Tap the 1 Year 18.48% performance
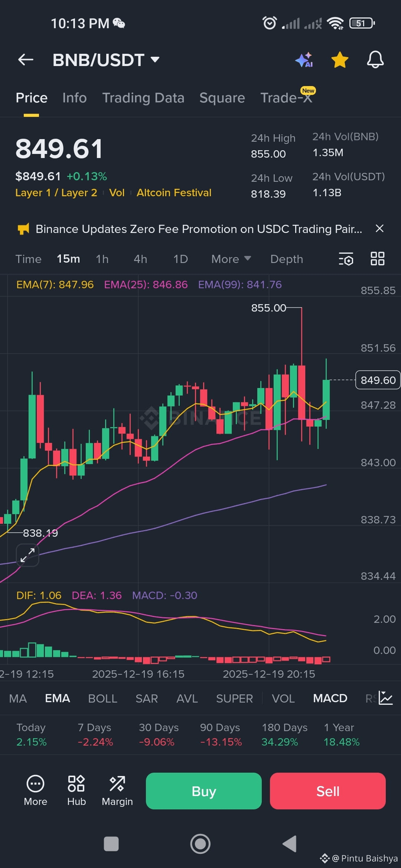 point(342,734)
